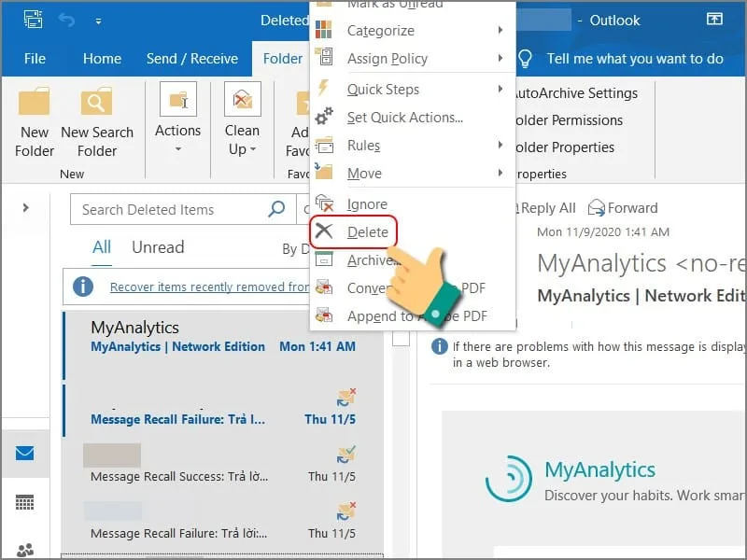Image resolution: width=747 pixels, height=560 pixels.
Task: Click the search magnifier icon
Action: [x=276, y=209]
